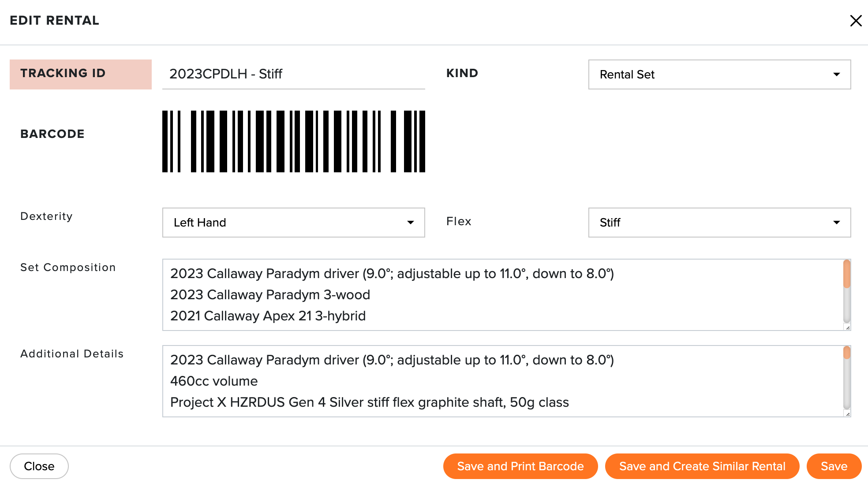The height and width of the screenshot is (483, 868).
Task: Click the barcode image
Action: pyautogui.click(x=293, y=141)
